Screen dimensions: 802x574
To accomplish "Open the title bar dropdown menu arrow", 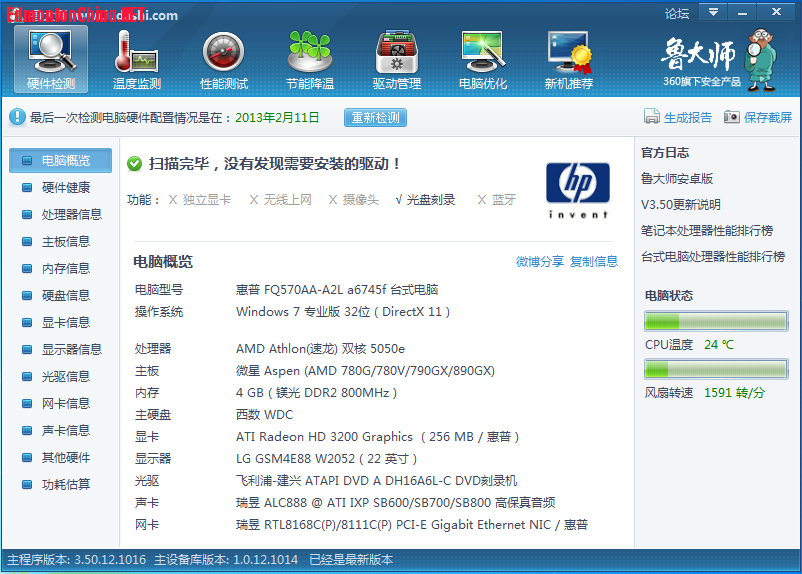I will (713, 12).
